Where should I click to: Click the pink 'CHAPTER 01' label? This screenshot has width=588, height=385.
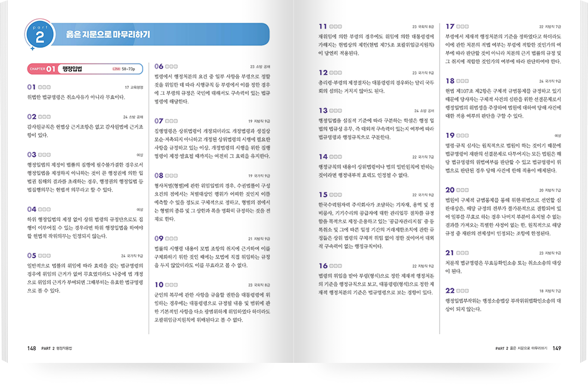pos(43,69)
